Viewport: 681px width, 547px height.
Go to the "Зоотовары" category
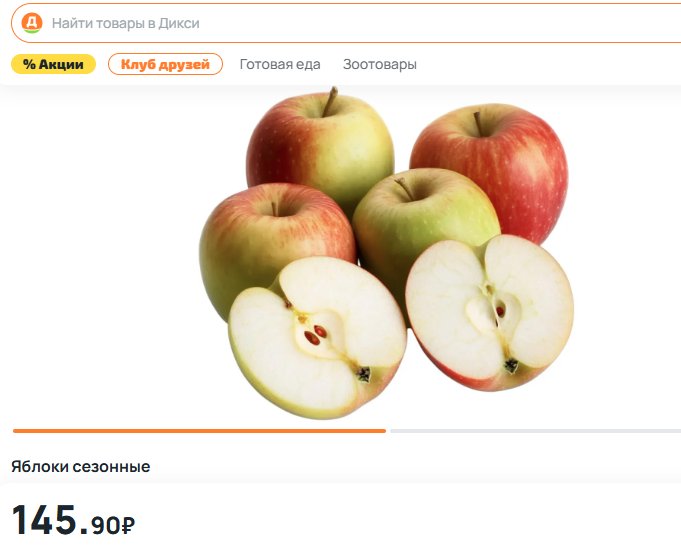(380, 64)
